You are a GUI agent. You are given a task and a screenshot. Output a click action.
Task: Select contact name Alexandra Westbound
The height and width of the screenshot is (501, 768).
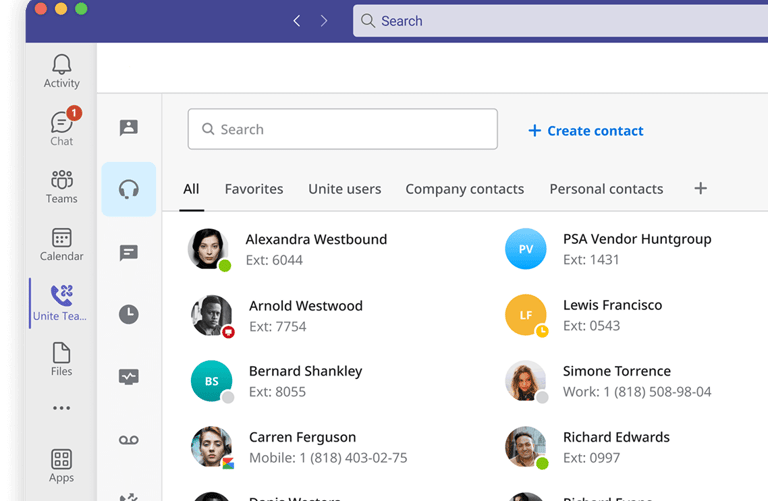pyautogui.click(x=316, y=239)
